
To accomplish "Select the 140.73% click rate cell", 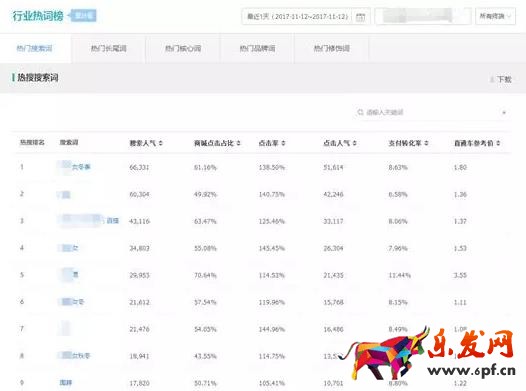I will pyautogui.click(x=272, y=194).
